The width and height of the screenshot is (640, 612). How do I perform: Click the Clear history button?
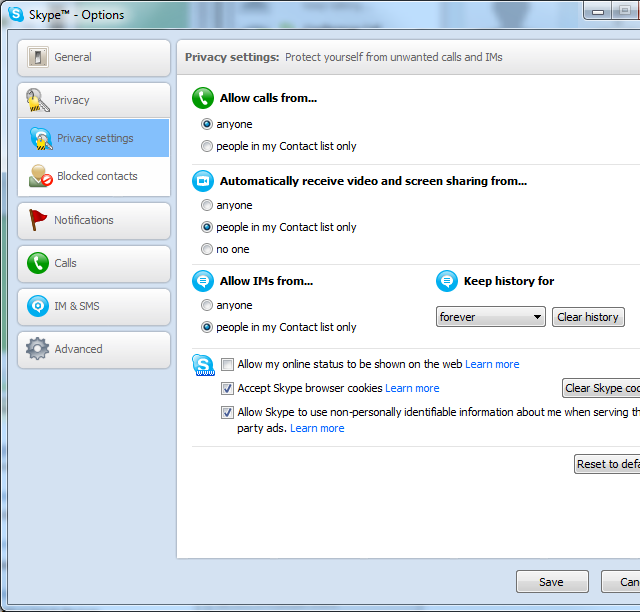point(588,317)
